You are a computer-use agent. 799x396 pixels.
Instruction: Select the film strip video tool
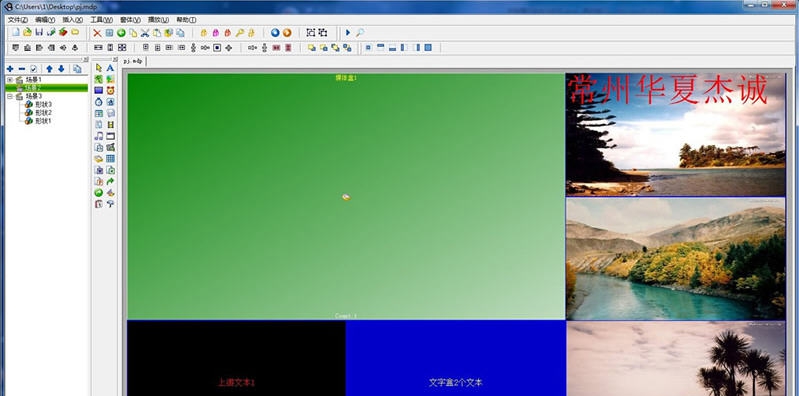click(110, 124)
